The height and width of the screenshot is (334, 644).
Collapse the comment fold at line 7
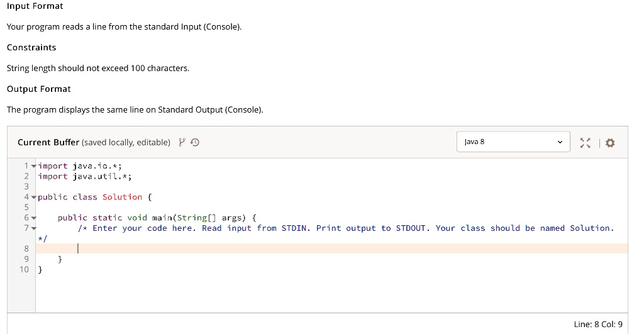(34, 228)
